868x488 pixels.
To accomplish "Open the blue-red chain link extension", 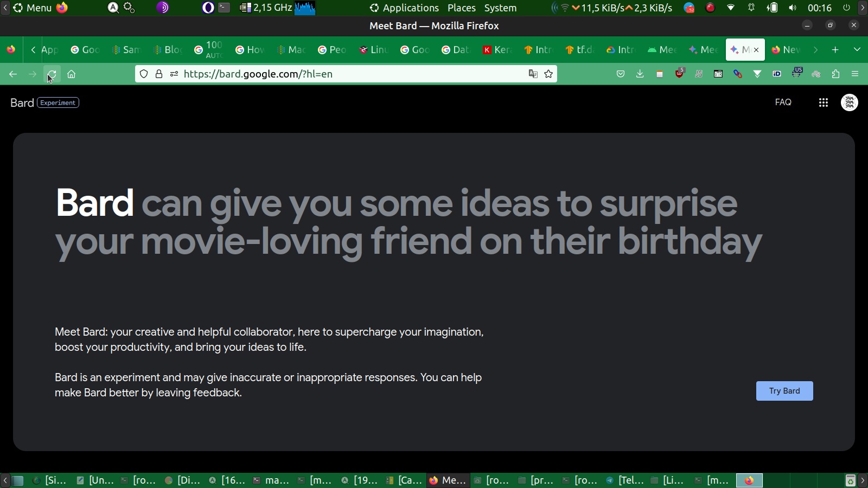I will [738, 74].
